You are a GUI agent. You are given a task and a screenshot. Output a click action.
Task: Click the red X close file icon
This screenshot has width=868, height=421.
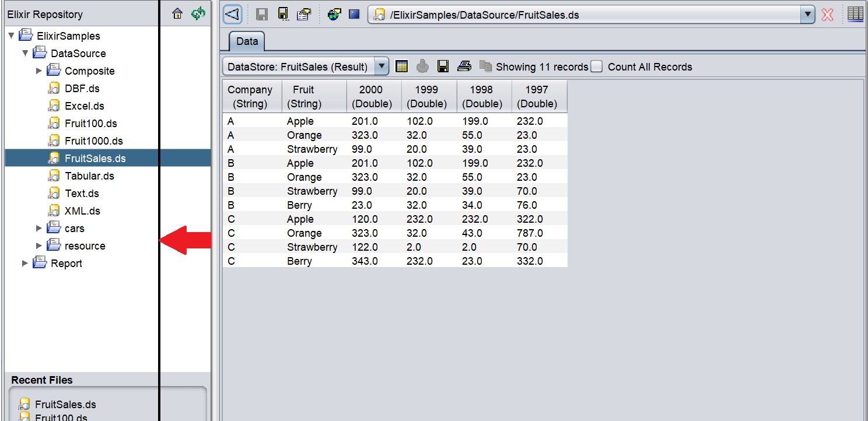click(827, 15)
